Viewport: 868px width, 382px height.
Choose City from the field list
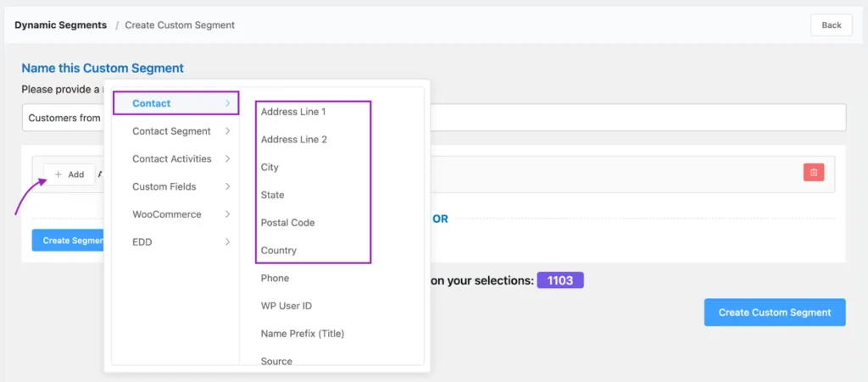tap(270, 167)
